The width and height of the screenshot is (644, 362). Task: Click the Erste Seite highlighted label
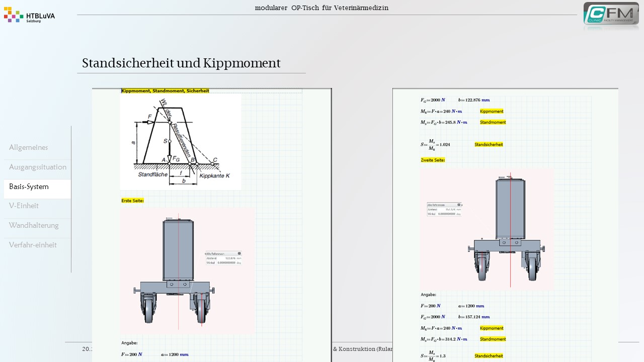click(132, 201)
